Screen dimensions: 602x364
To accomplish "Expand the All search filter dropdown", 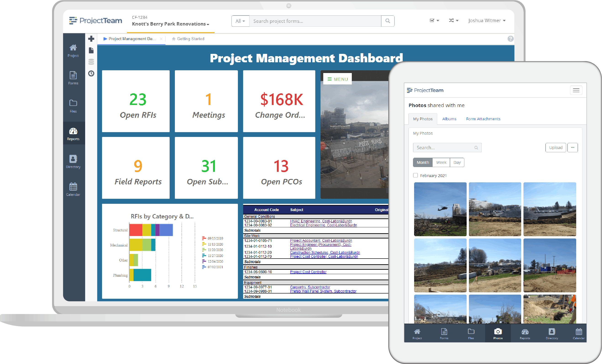I will pos(240,21).
